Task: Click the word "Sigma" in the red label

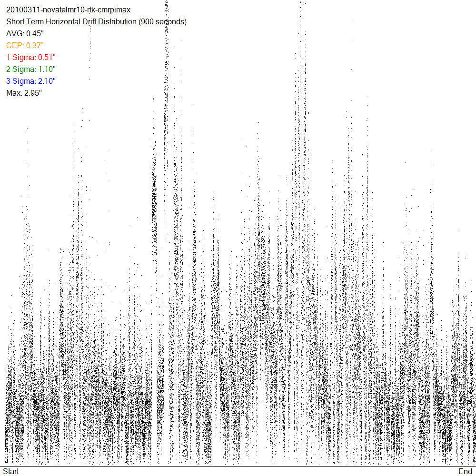Action: tap(23, 58)
